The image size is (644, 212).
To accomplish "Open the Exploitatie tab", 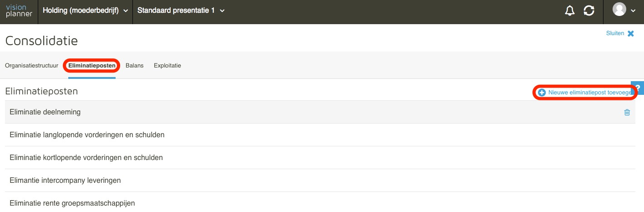I will 167,66.
